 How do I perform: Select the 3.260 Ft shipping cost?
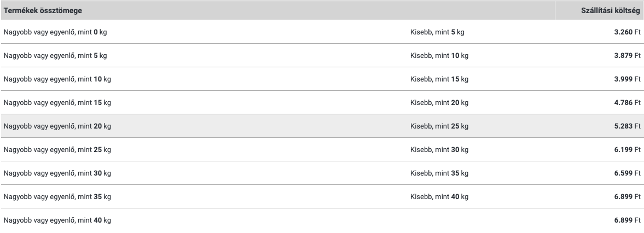[627, 32]
